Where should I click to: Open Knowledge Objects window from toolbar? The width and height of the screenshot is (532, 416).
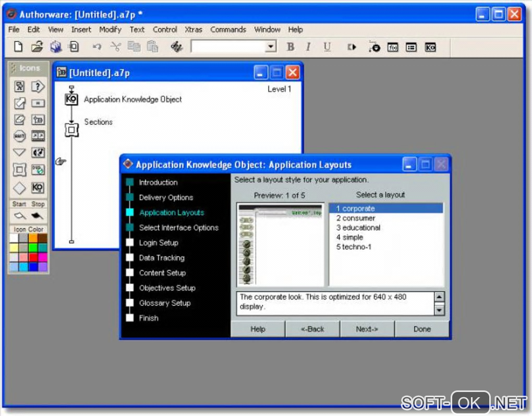(430, 47)
